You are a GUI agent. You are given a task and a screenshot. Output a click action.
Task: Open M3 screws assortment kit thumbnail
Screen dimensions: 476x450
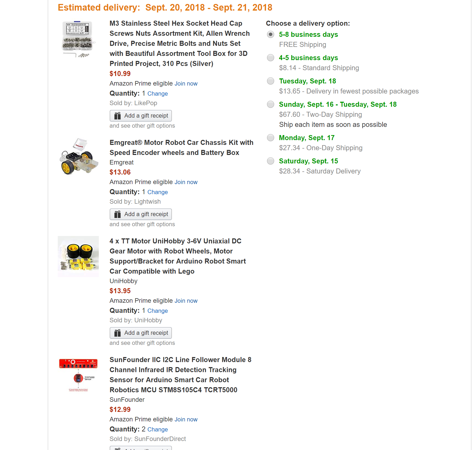(78, 39)
